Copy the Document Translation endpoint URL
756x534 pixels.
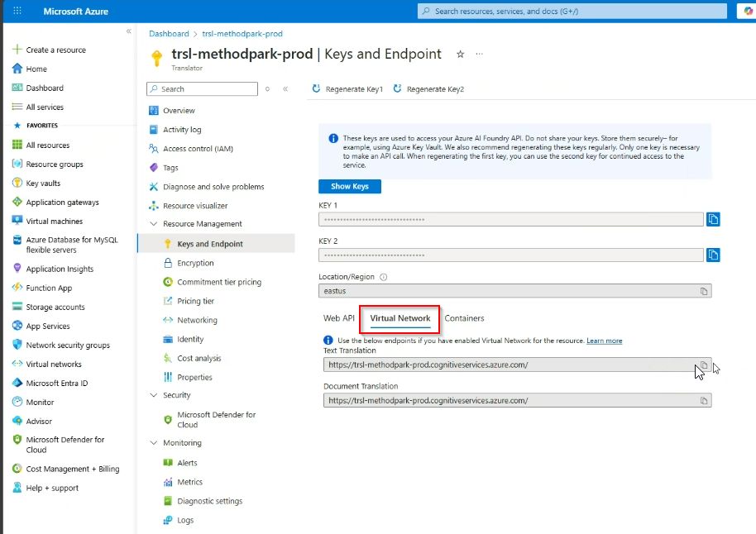point(703,400)
